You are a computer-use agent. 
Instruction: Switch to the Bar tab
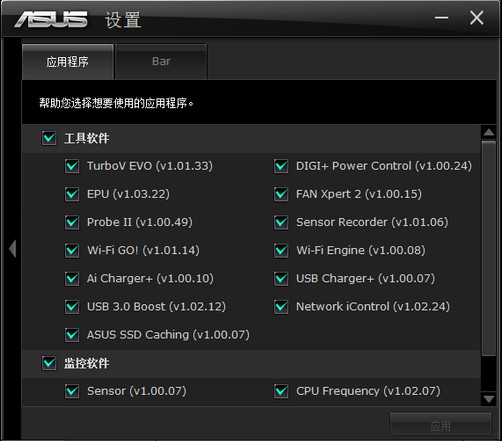point(161,62)
